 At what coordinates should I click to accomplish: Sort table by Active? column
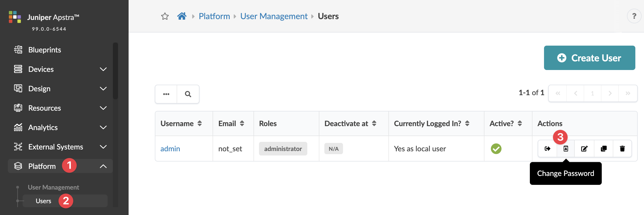(x=520, y=123)
